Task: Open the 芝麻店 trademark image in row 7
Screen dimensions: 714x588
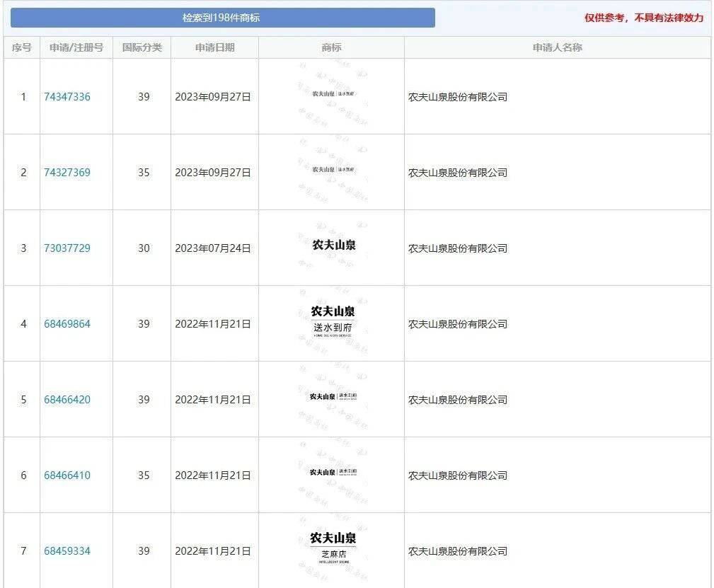Action: click(x=333, y=547)
